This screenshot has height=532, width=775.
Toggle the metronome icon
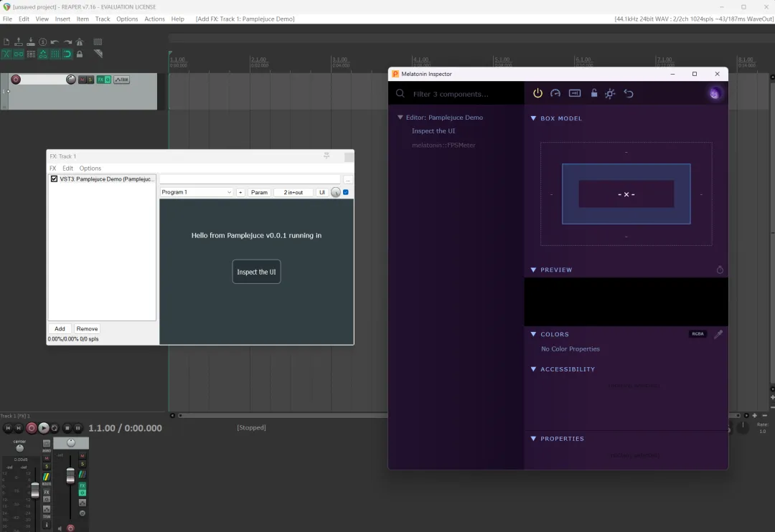coord(80,42)
